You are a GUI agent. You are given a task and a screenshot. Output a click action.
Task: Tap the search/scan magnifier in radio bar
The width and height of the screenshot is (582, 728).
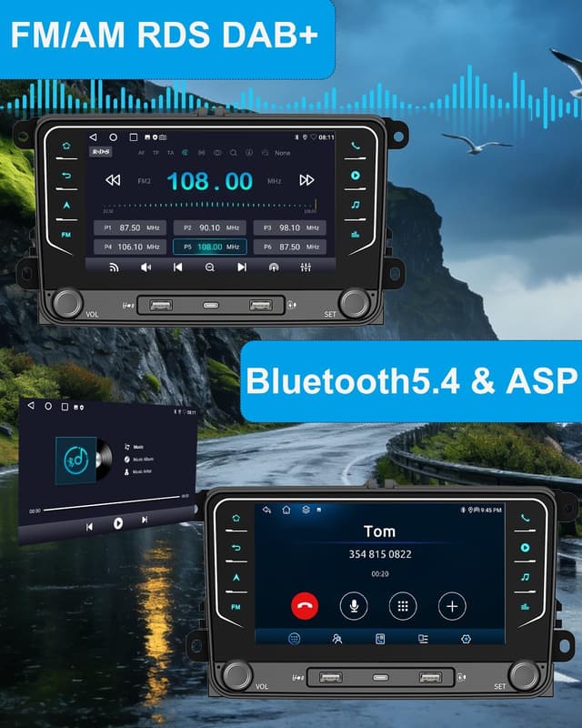210,268
